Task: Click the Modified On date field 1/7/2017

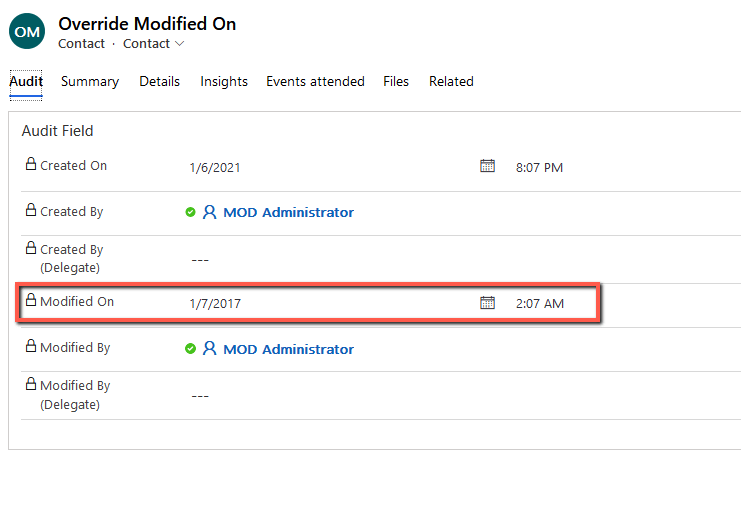Action: coord(215,303)
